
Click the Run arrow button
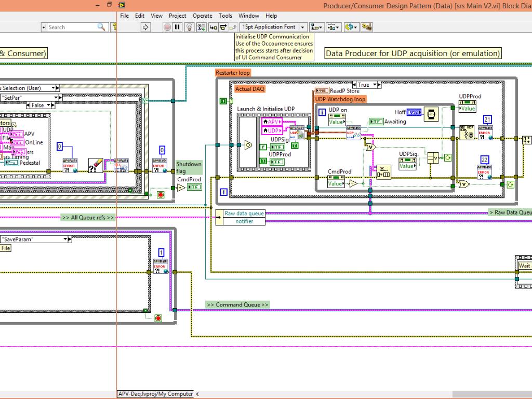(x=145, y=27)
